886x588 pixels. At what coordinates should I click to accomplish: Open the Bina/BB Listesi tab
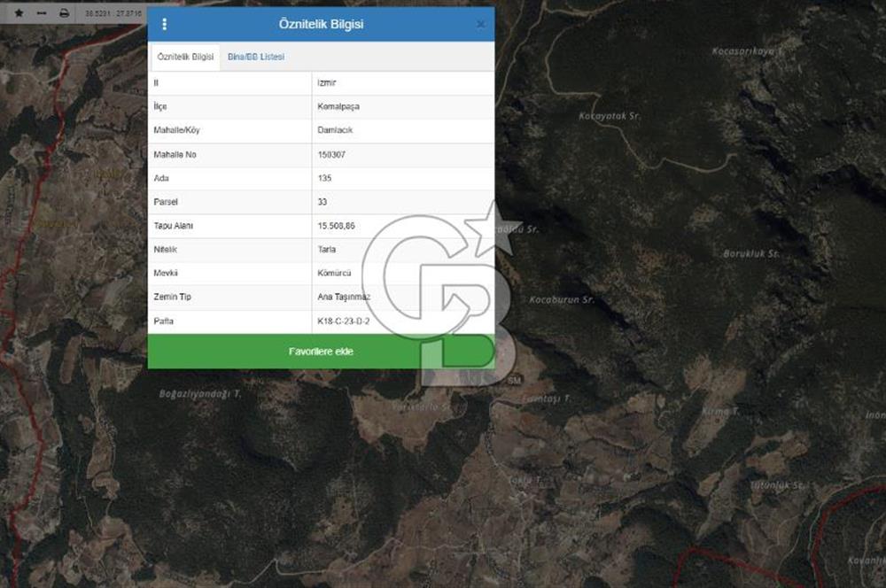pyautogui.click(x=256, y=57)
